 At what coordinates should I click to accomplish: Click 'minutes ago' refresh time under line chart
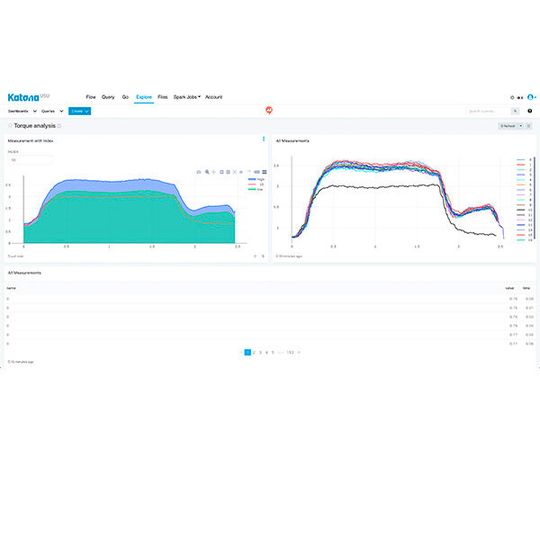point(289,256)
